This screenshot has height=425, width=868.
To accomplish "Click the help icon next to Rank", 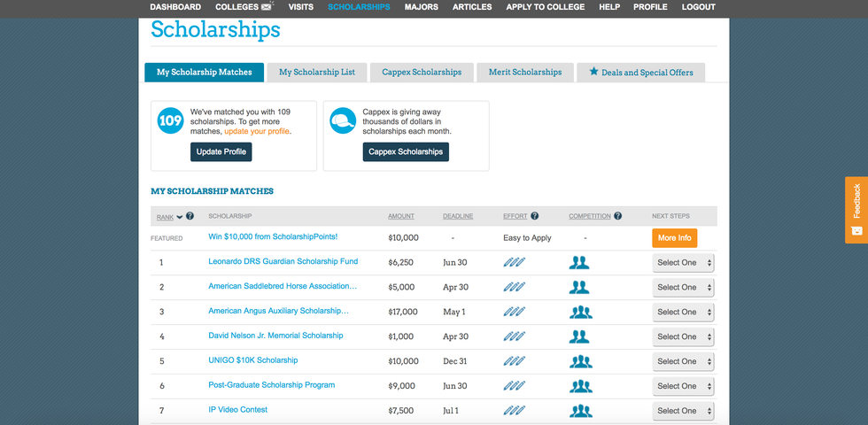I will click(190, 216).
